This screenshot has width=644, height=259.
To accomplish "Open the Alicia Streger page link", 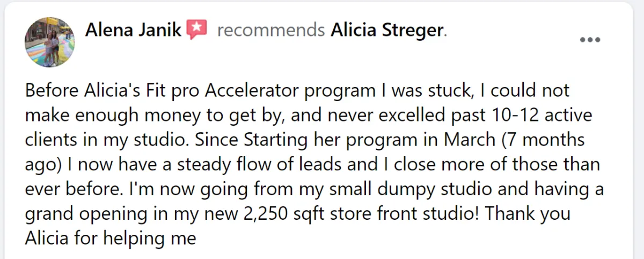I will 387,31.
